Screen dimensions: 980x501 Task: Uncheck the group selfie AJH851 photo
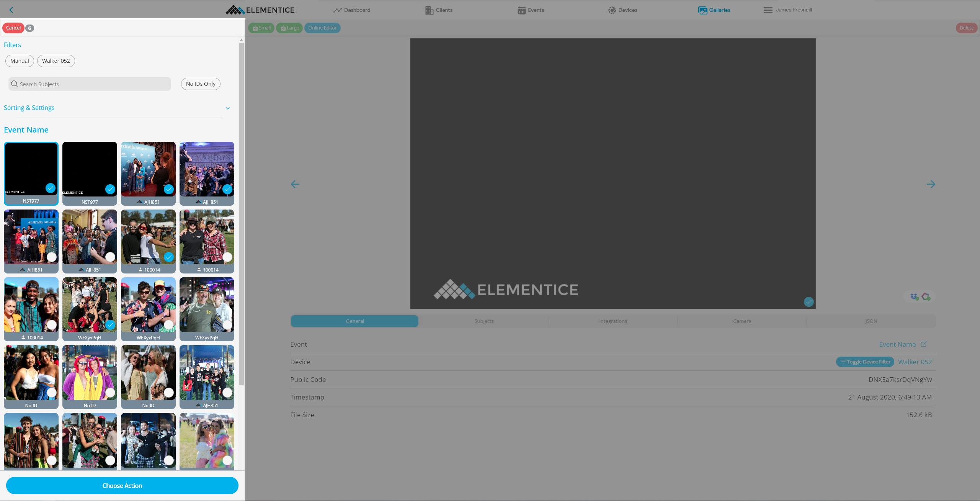tap(227, 189)
